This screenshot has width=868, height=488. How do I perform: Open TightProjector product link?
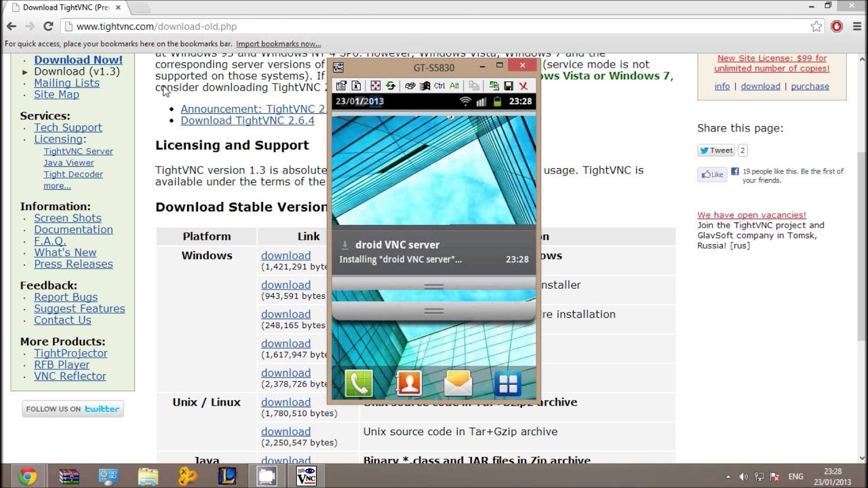coord(71,354)
